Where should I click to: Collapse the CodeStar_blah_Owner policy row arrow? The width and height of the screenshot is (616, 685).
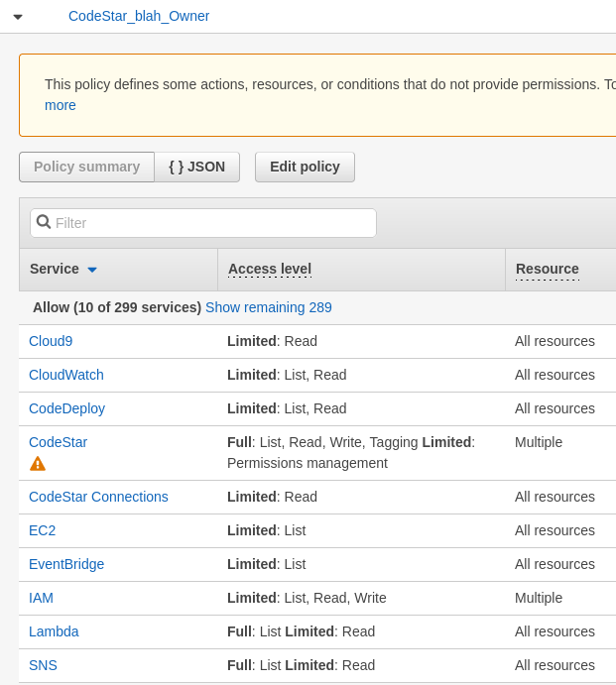pyautogui.click(x=18, y=17)
